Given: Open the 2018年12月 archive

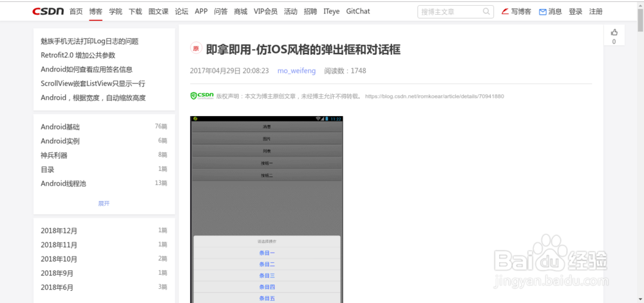Looking at the screenshot, I should pos(59,231).
